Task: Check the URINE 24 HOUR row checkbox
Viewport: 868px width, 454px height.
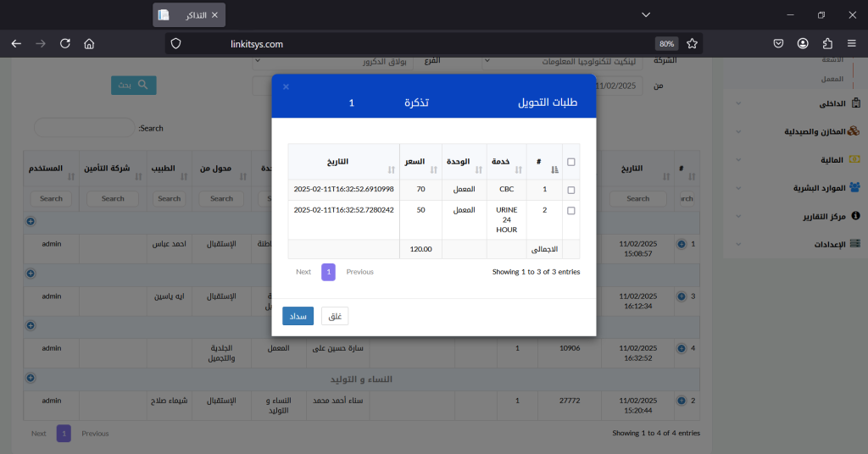Action: coord(570,210)
